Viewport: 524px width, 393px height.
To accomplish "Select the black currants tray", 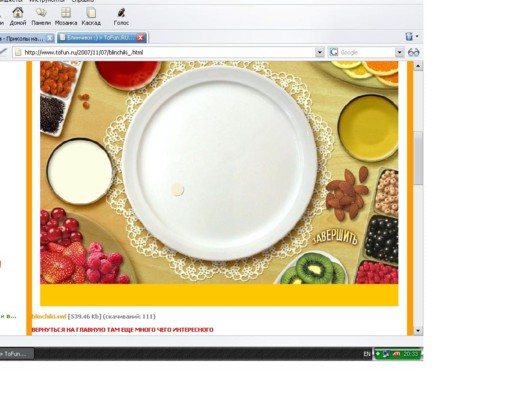I will [x=382, y=239].
